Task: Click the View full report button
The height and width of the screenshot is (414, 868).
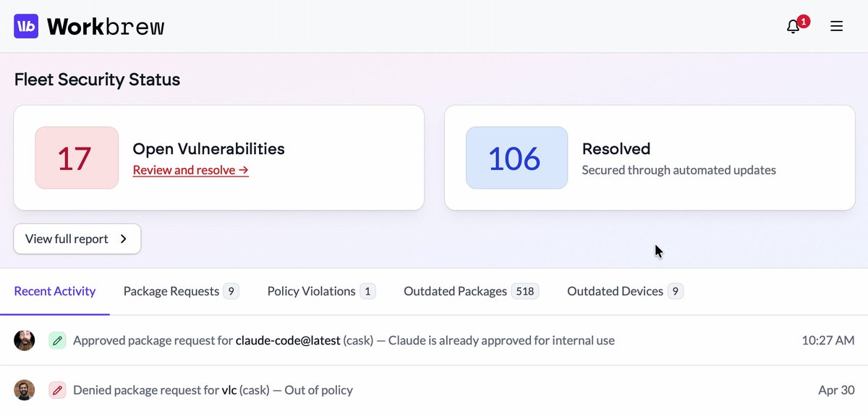Action: coord(77,239)
